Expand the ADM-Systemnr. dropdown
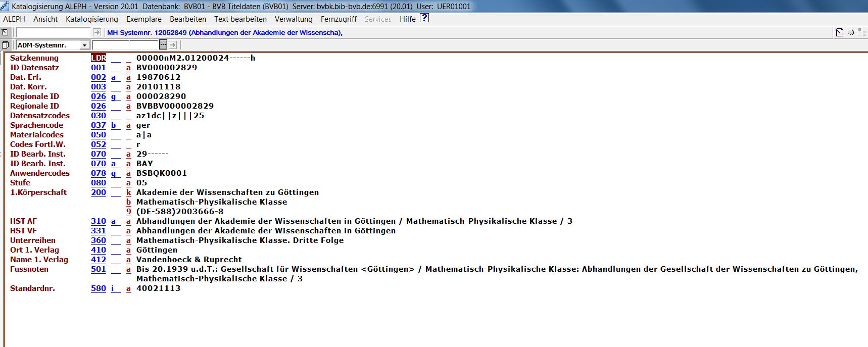This screenshot has height=347, width=868. 84,45
